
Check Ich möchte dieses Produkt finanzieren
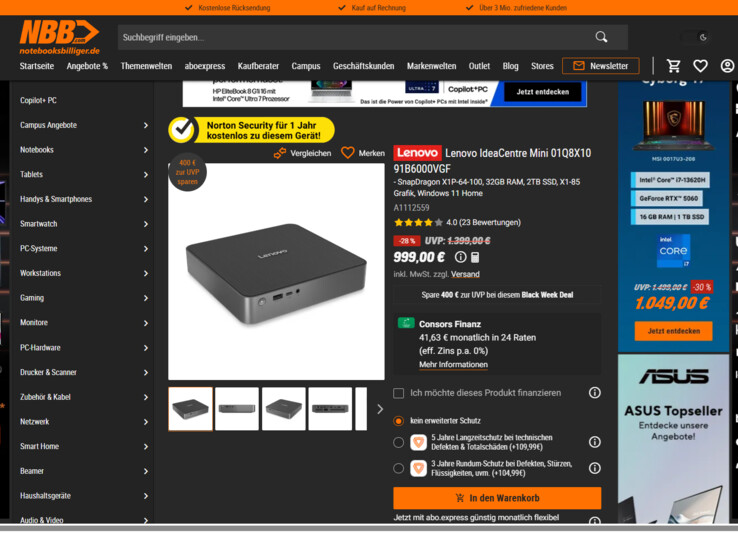399,393
